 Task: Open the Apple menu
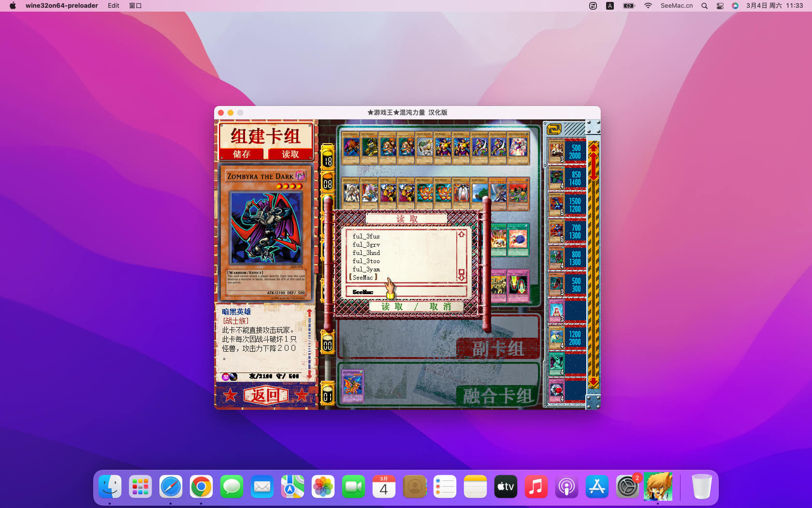(x=13, y=6)
